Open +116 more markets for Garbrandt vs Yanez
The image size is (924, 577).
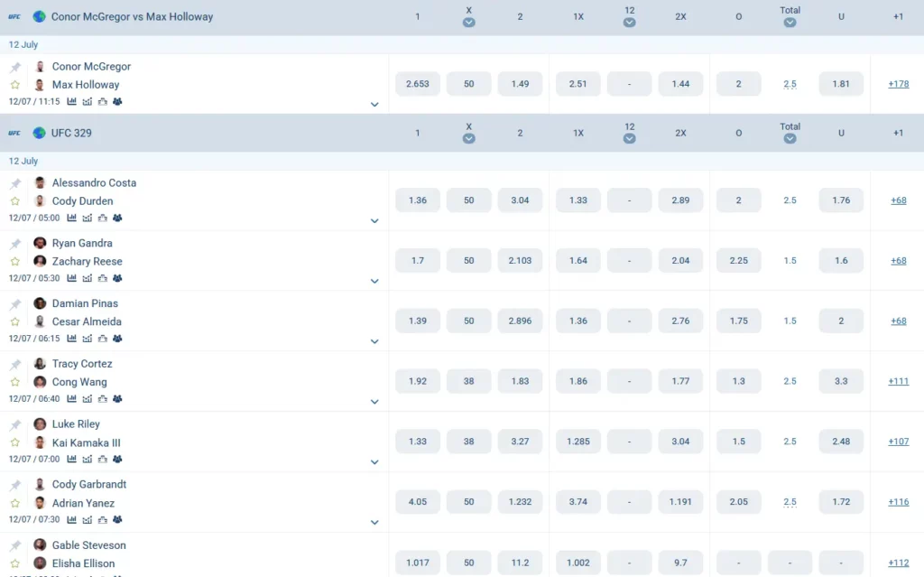[899, 501]
